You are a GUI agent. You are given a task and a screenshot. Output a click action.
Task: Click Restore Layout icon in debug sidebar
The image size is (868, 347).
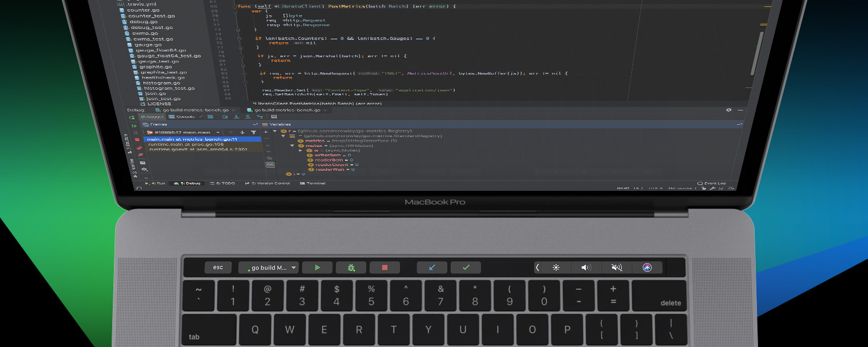pyautogui.click(x=142, y=163)
